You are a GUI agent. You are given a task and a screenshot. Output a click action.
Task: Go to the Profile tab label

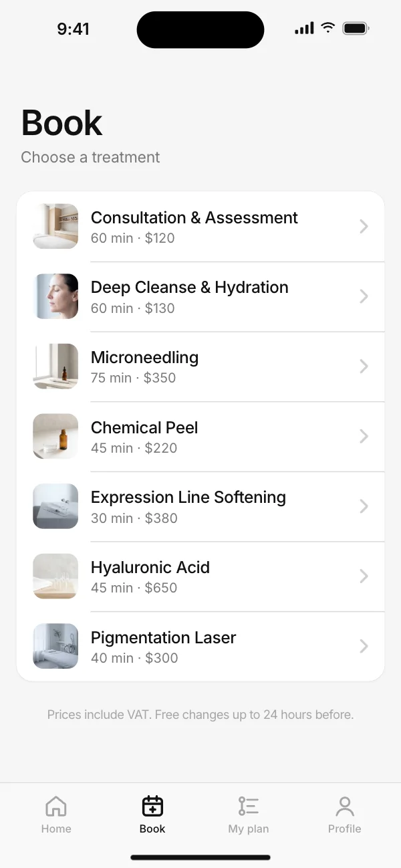coord(345,829)
